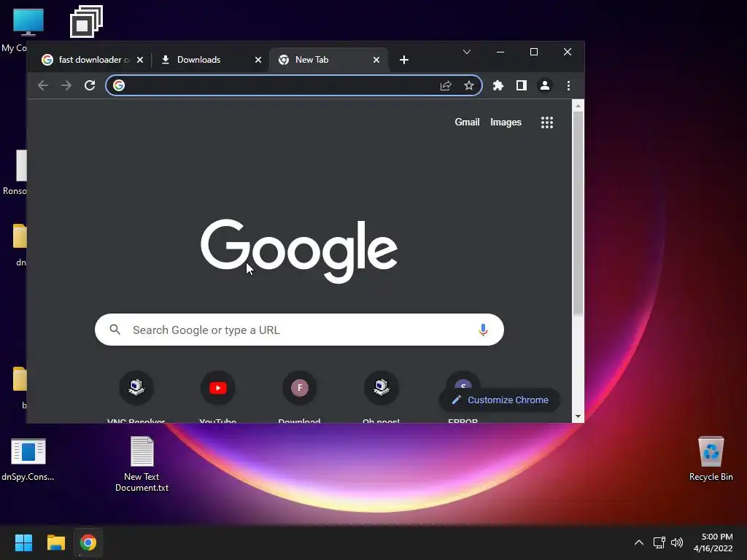The height and width of the screenshot is (560, 747).
Task: Click the magnifier icon in the search box
Action: point(115,330)
